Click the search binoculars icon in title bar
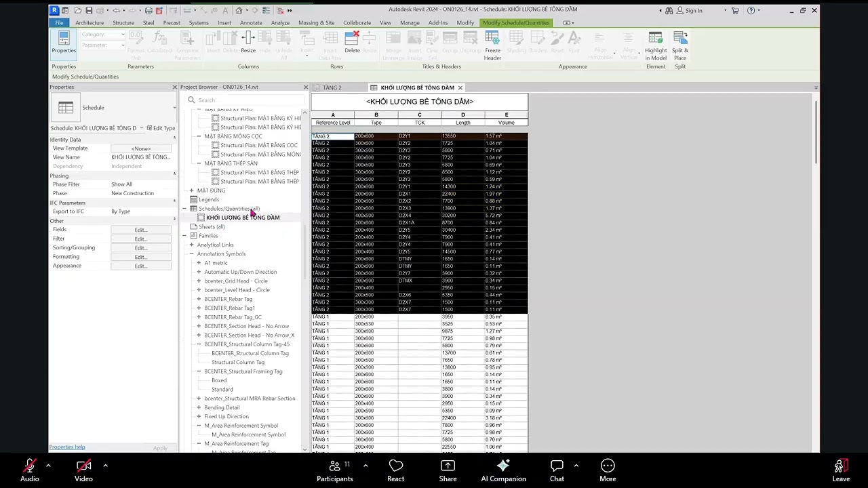 (x=669, y=10)
